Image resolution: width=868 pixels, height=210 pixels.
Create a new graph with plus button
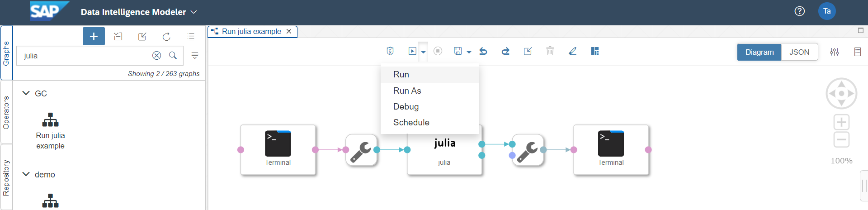pyautogui.click(x=94, y=36)
